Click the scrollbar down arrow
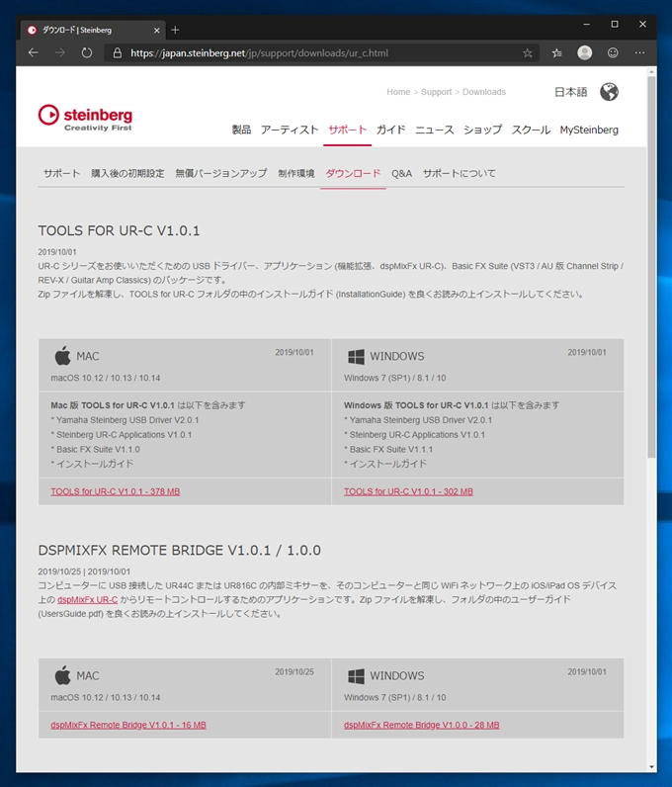 coord(651,767)
